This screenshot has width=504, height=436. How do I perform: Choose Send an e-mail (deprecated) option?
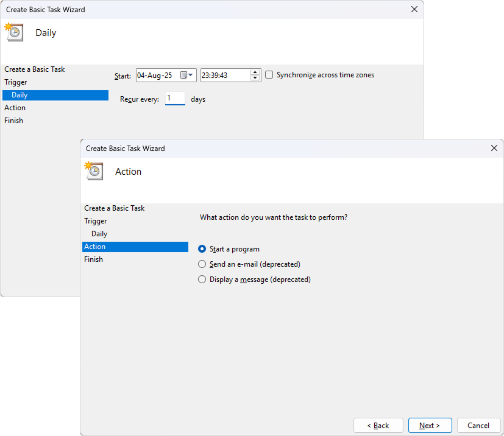(202, 264)
